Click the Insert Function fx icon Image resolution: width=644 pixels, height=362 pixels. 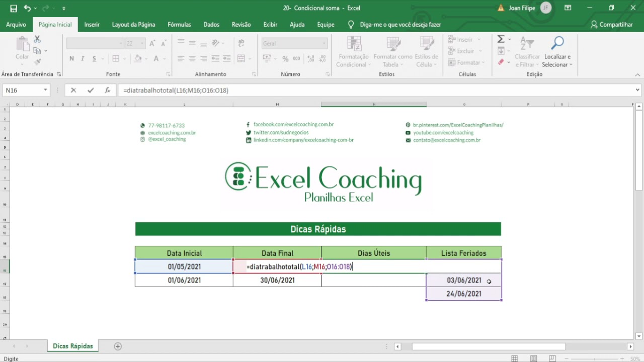point(107,90)
